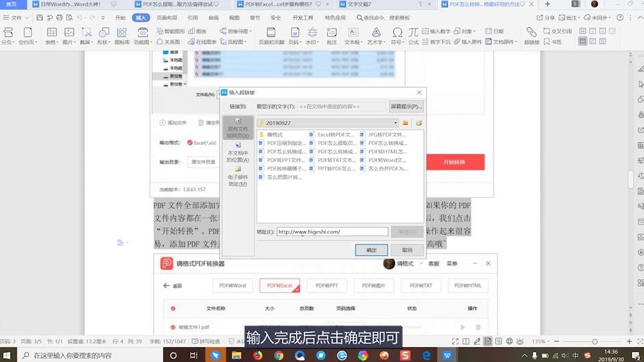Select 电子邮件地址 link target option
Screen dimensions: 644x362
coord(238,177)
